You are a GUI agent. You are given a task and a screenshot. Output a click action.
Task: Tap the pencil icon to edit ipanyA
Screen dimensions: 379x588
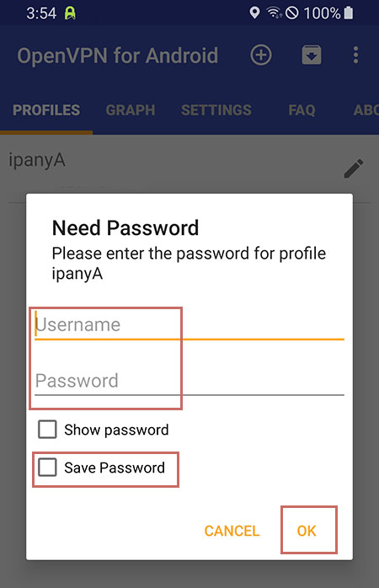point(353,168)
